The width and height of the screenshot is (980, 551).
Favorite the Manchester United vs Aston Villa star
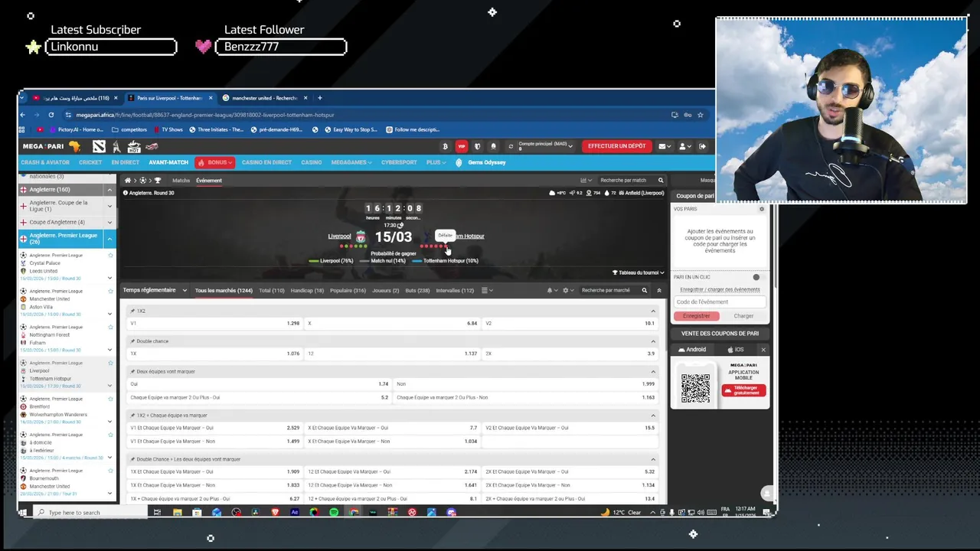(x=110, y=291)
